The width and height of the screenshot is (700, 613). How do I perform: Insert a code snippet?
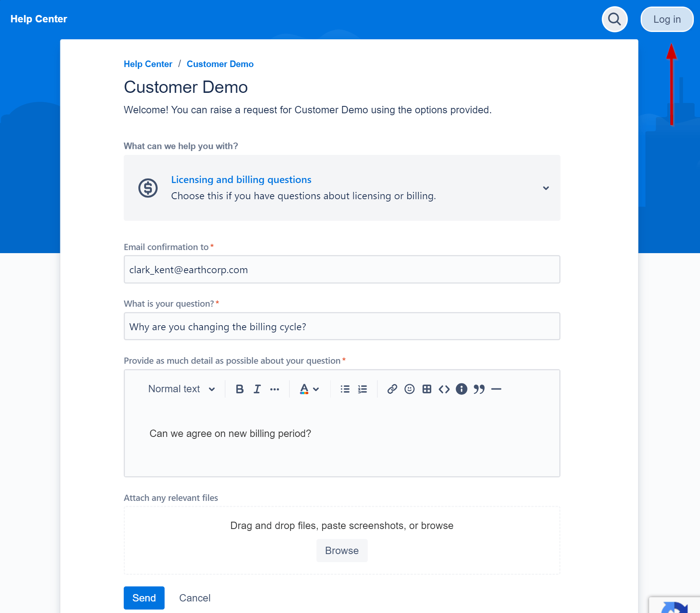444,389
